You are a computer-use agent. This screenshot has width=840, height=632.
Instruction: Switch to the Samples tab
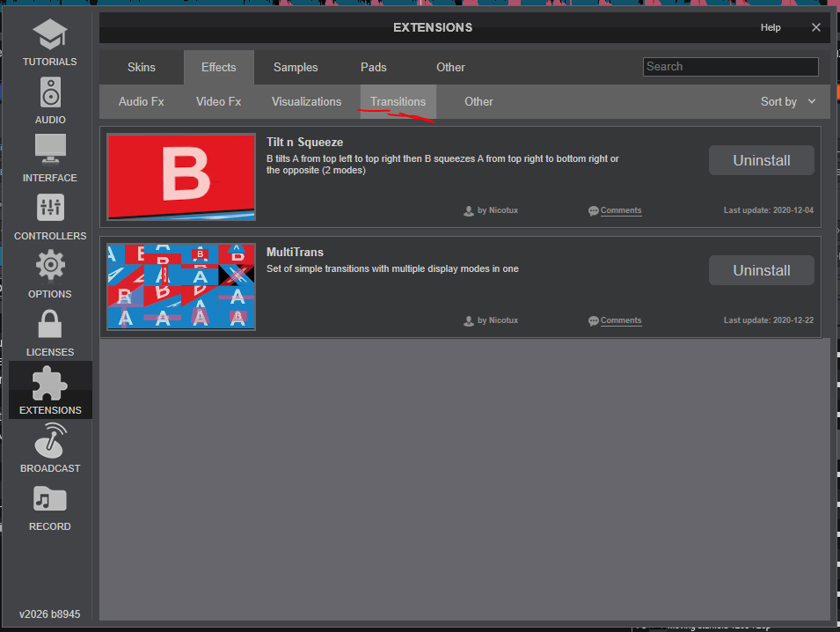pyautogui.click(x=296, y=68)
